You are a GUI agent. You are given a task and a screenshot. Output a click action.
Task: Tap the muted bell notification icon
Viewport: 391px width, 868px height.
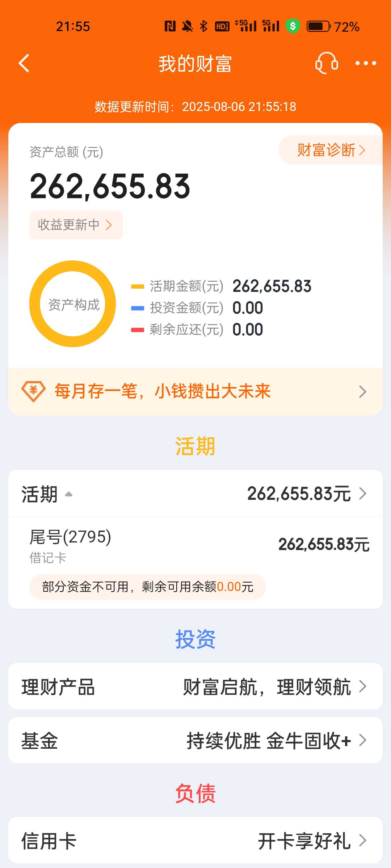(x=187, y=26)
